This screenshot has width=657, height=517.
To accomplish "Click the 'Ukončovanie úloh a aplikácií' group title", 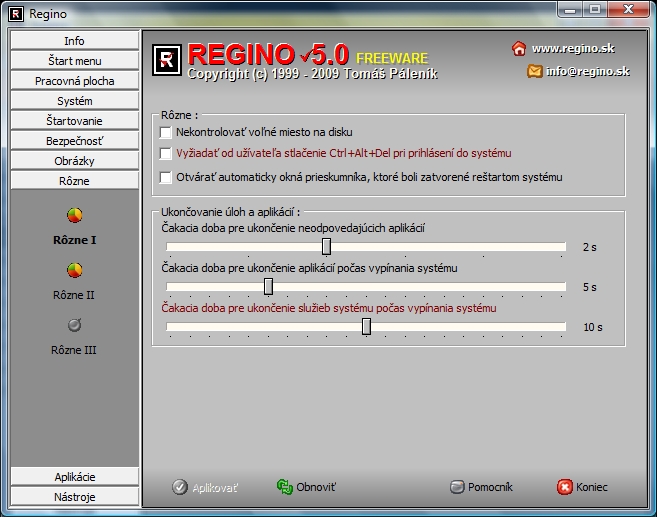I will tap(230, 212).
